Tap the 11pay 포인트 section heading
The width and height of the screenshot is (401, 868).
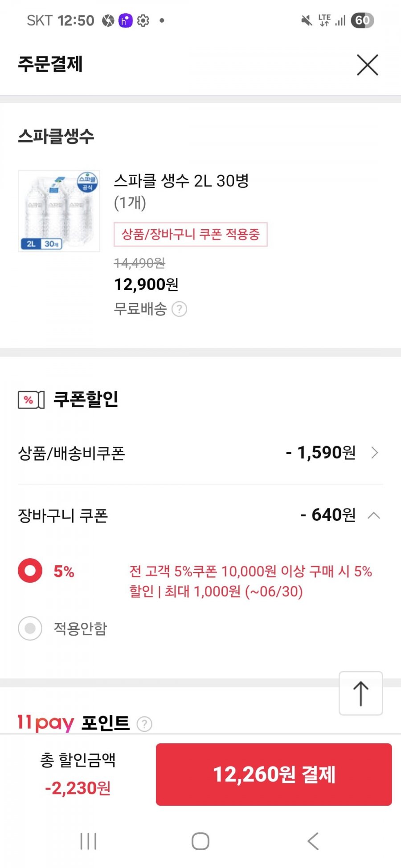click(74, 723)
